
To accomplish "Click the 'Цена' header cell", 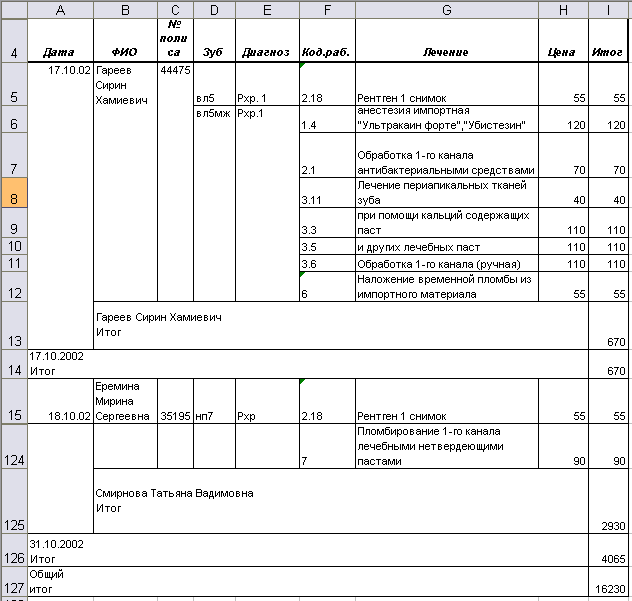I will click(563, 40).
